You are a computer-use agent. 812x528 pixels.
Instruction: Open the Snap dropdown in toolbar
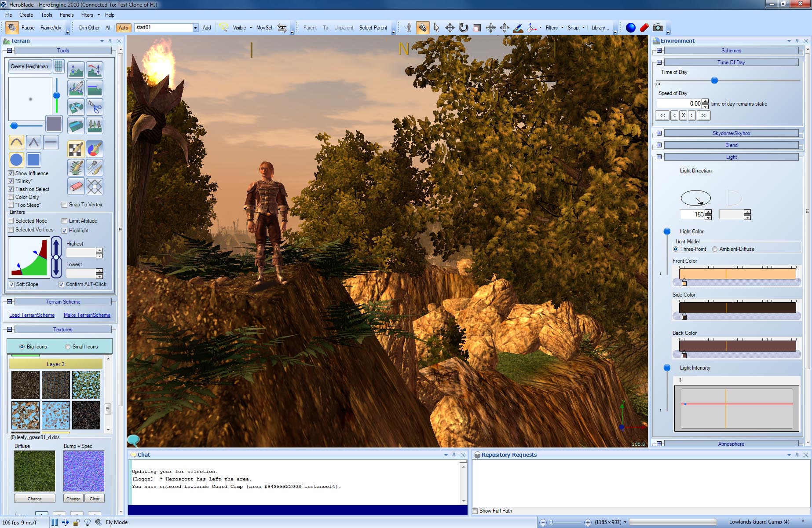[583, 28]
